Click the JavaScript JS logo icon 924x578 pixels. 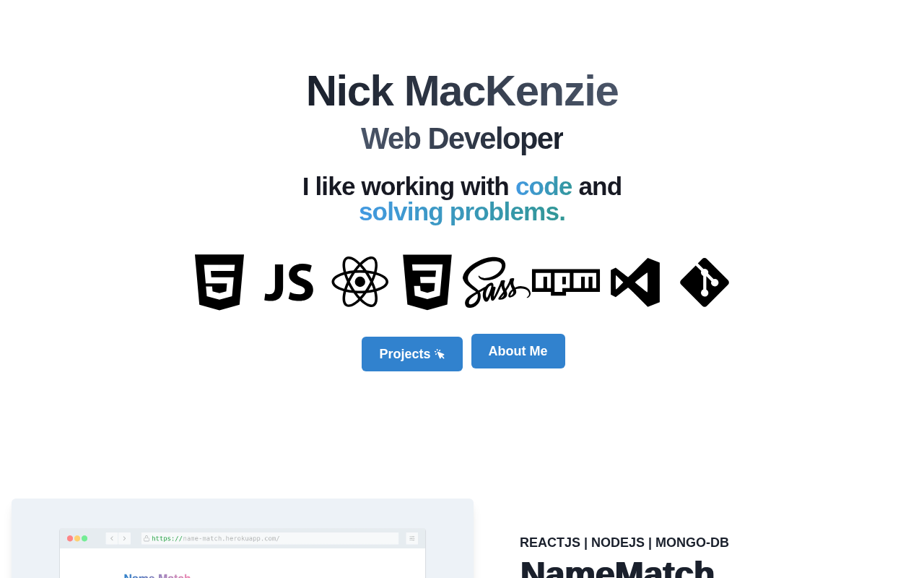(289, 282)
